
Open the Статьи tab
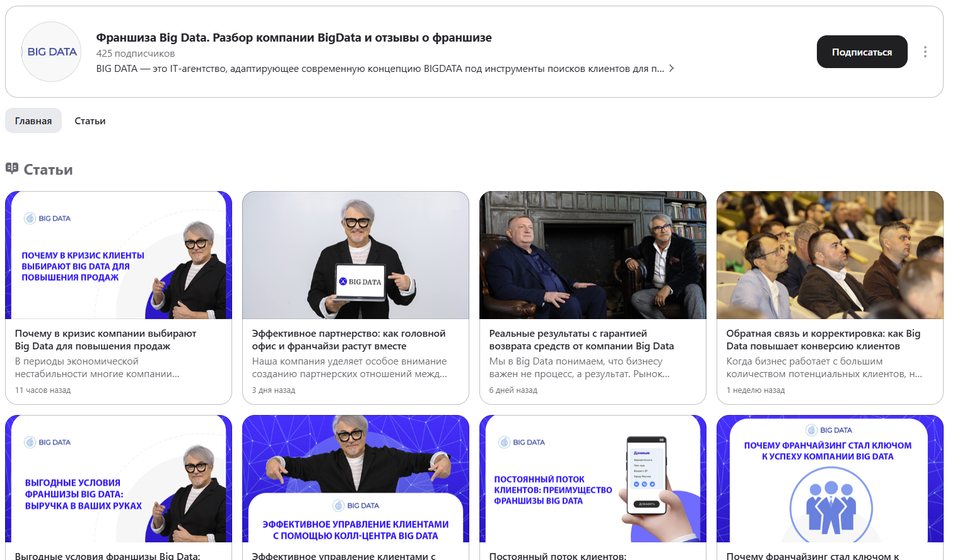[90, 120]
